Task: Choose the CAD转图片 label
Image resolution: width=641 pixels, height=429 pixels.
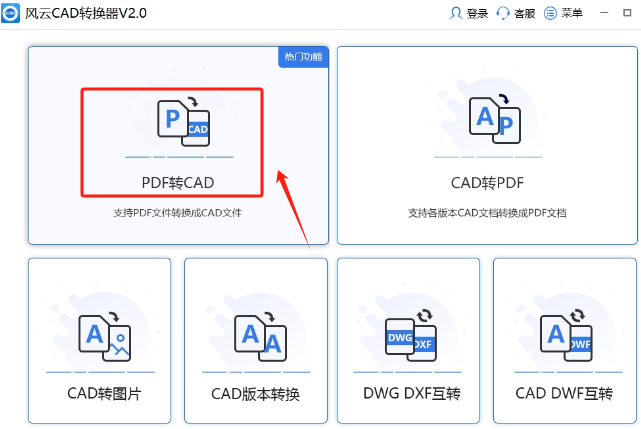Action: click(104, 393)
